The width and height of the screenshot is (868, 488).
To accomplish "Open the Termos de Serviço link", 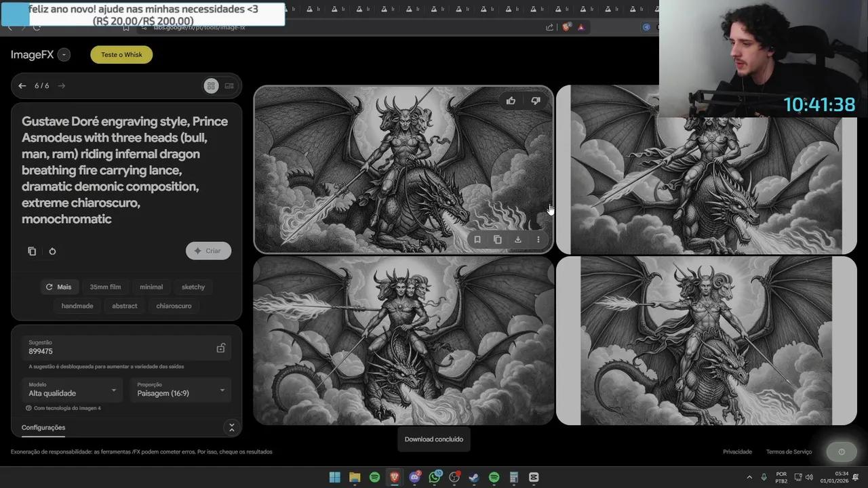I will coord(789,452).
